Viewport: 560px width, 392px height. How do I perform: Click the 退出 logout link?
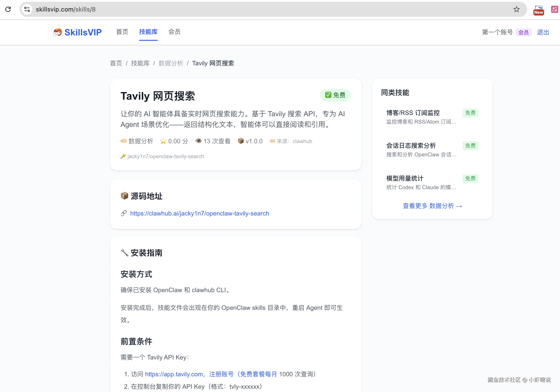(543, 32)
